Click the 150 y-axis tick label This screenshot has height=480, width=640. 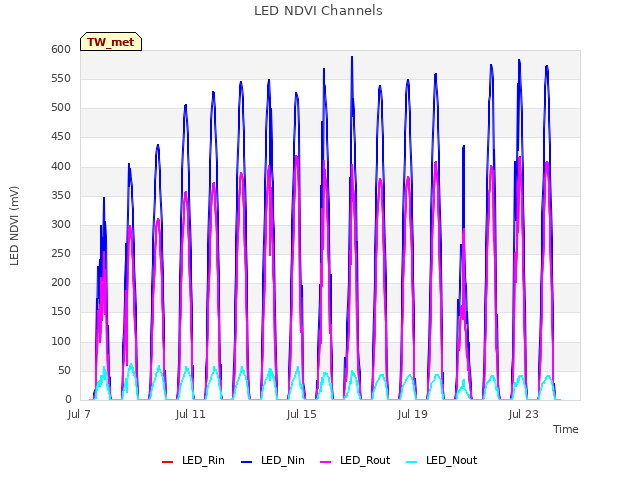(61, 312)
